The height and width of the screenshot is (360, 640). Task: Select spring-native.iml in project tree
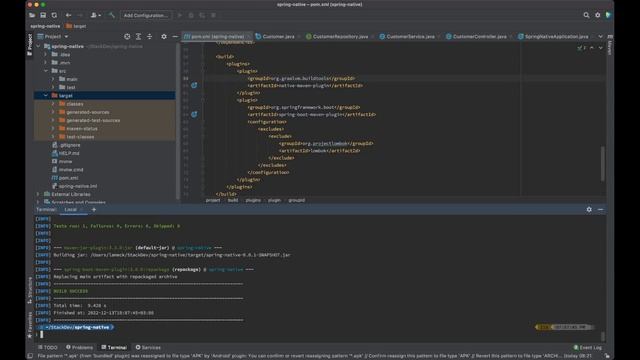tap(78, 186)
